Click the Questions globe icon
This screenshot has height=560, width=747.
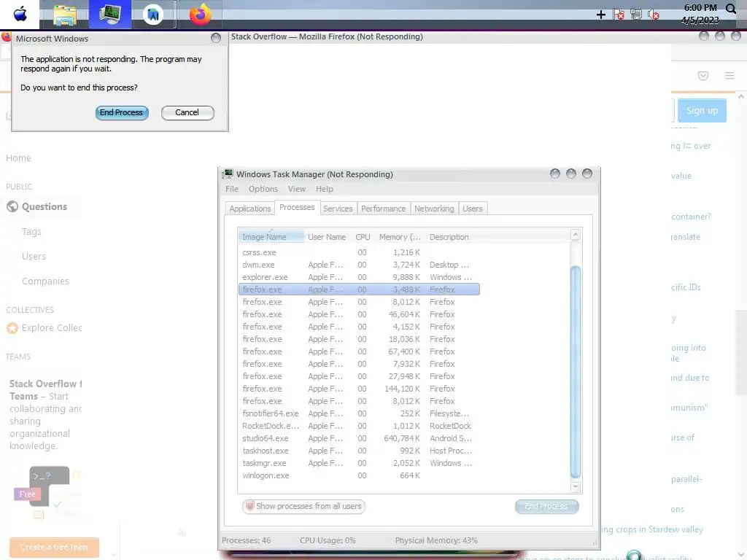[x=12, y=206]
